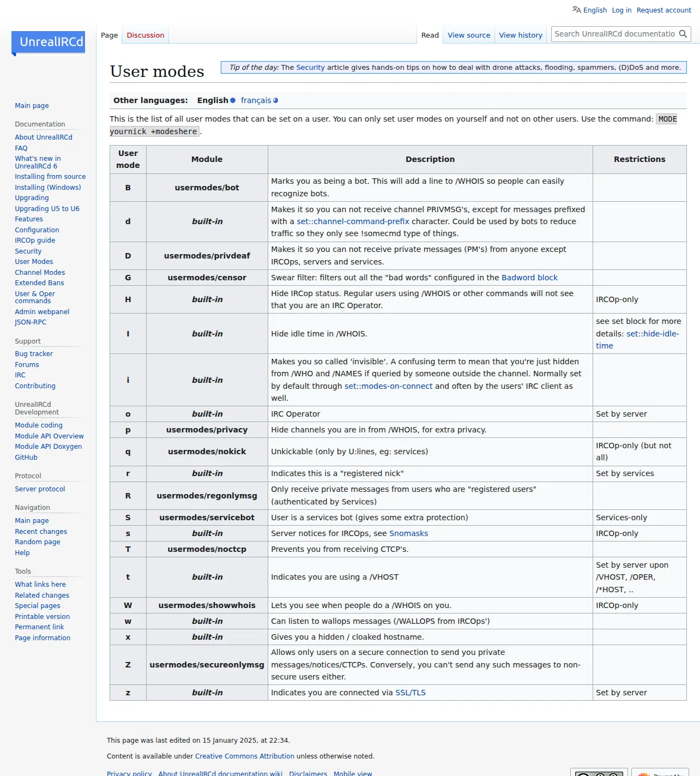Open the GitHub sidebar link
Screen dimensions: 700x776
click(x=26, y=458)
